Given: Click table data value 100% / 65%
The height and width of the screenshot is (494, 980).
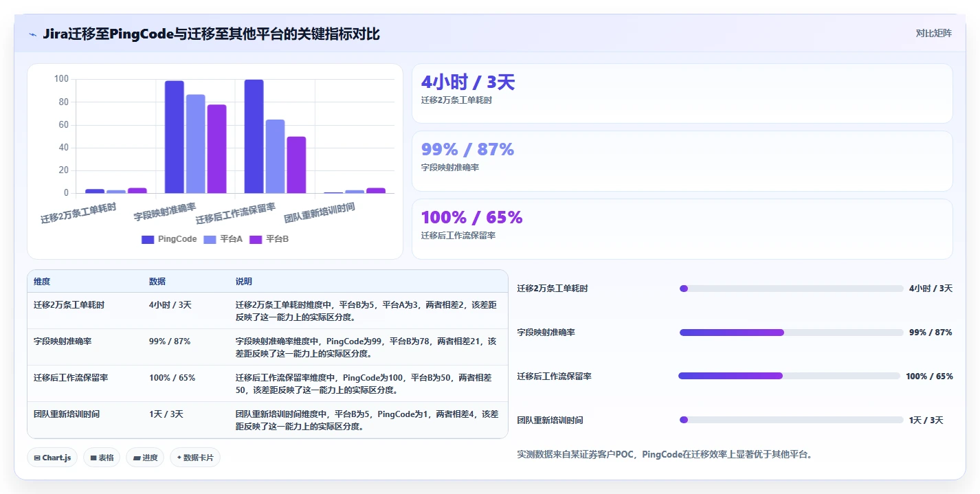Looking at the screenshot, I should click(x=172, y=377).
